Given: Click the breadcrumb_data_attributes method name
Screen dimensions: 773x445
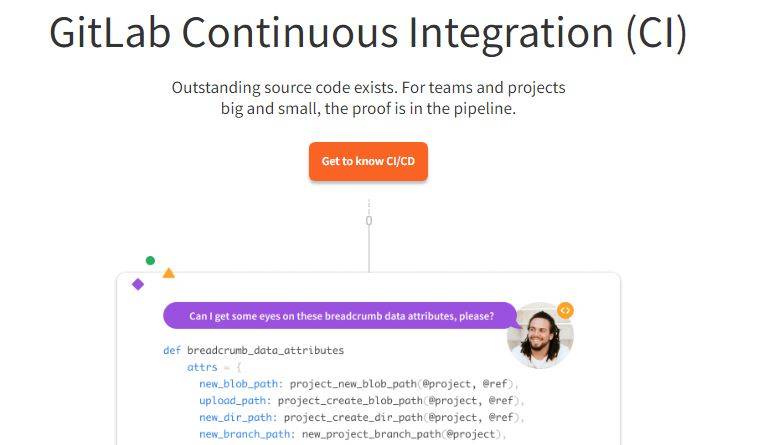Looking at the screenshot, I should pyautogui.click(x=265, y=350).
